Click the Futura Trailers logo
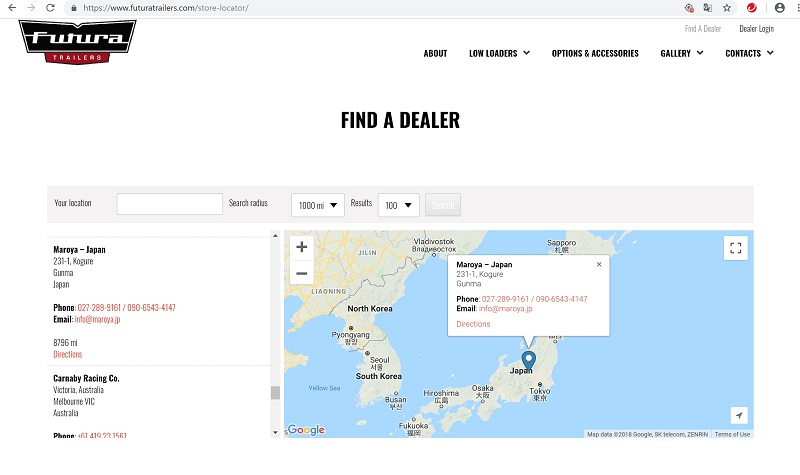Viewport: 800px width, 475px height. click(x=78, y=42)
